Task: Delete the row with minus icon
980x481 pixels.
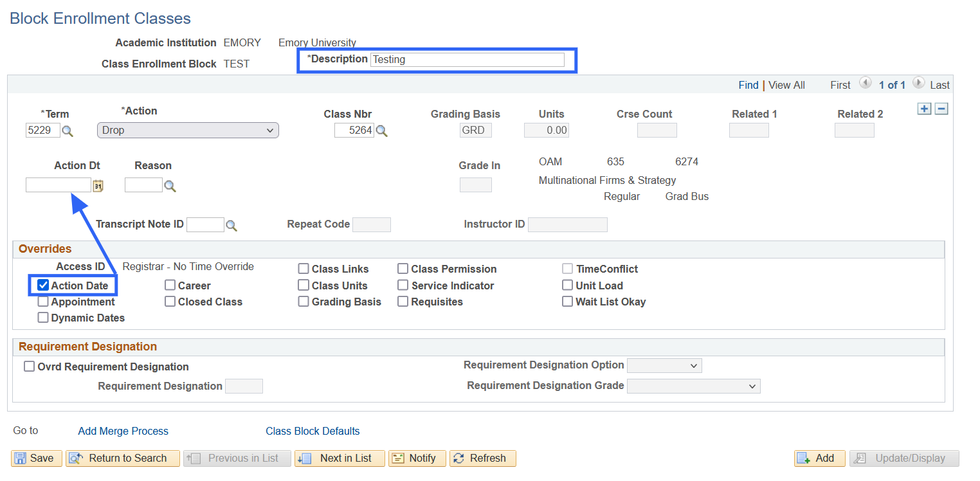Action: point(941,109)
